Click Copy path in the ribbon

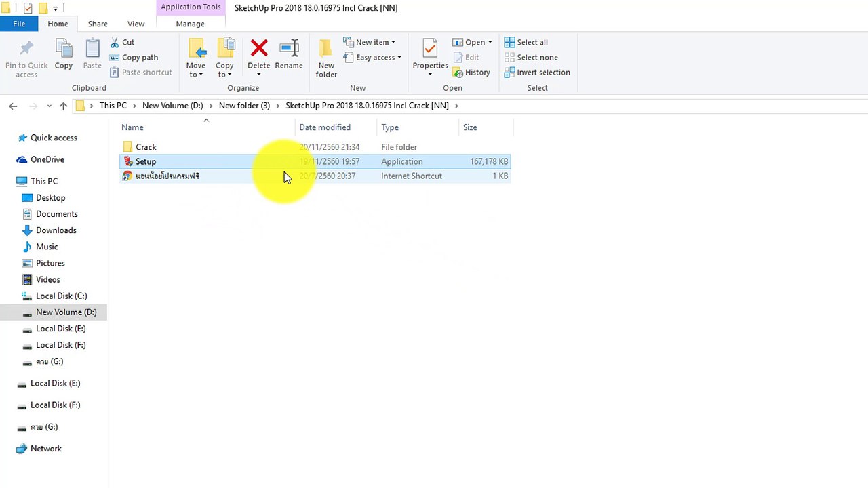pyautogui.click(x=134, y=58)
